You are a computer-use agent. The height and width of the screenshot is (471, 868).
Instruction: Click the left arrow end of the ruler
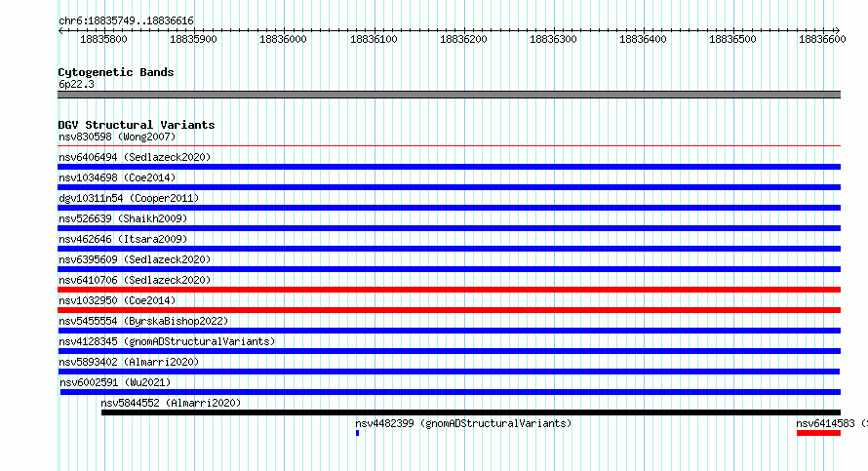pyautogui.click(x=60, y=31)
